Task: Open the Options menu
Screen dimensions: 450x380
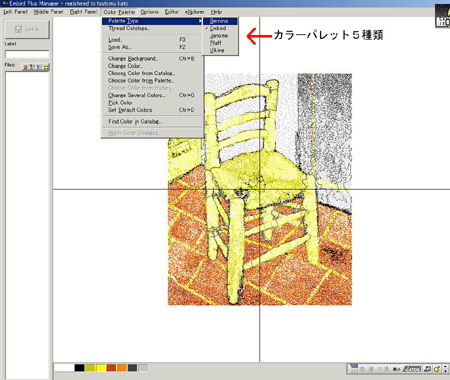Action: click(x=149, y=12)
